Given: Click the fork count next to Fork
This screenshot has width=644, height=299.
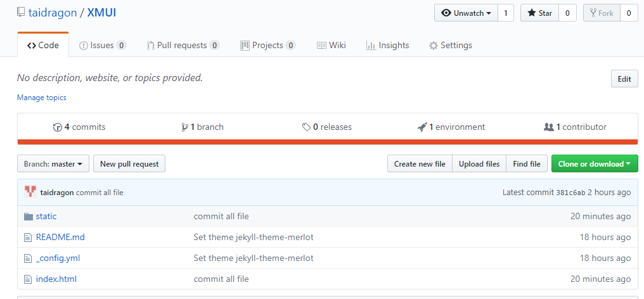Looking at the screenshot, I should pyautogui.click(x=628, y=13).
